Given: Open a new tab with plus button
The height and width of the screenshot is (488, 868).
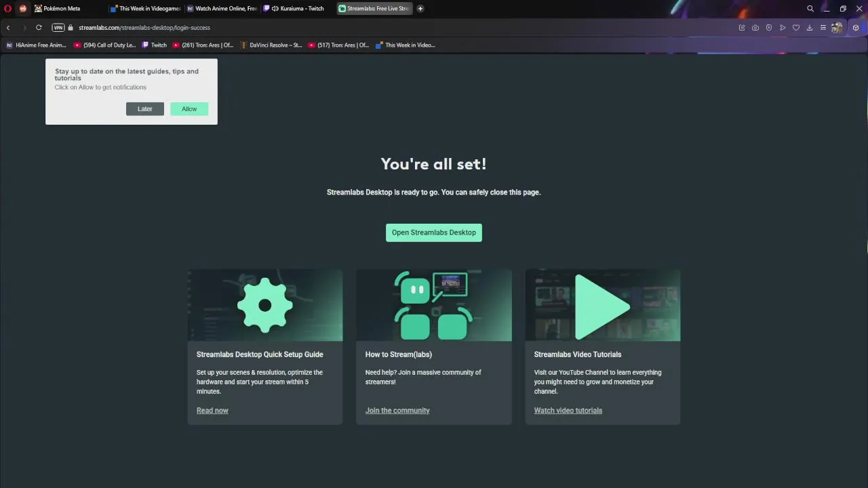Looking at the screenshot, I should tap(420, 9).
